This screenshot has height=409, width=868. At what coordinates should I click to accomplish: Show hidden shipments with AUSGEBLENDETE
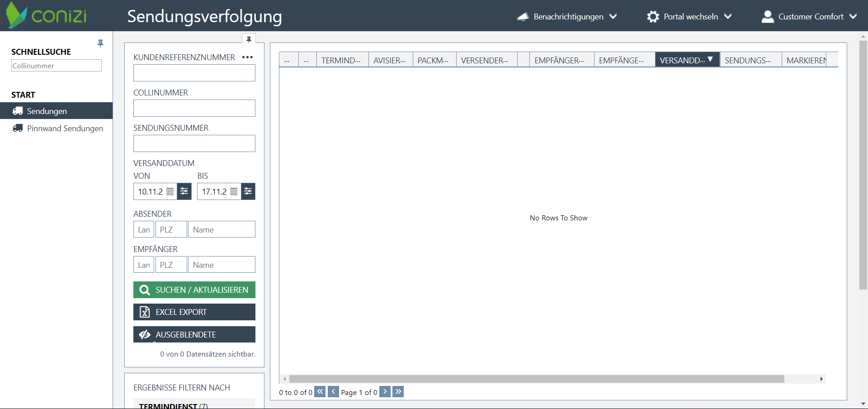tap(194, 334)
